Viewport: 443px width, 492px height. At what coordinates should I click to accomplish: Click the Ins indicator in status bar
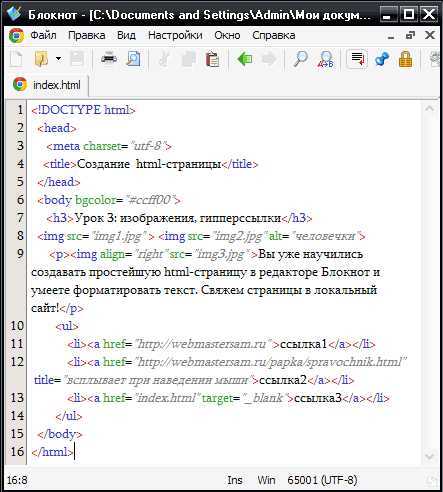click(235, 480)
